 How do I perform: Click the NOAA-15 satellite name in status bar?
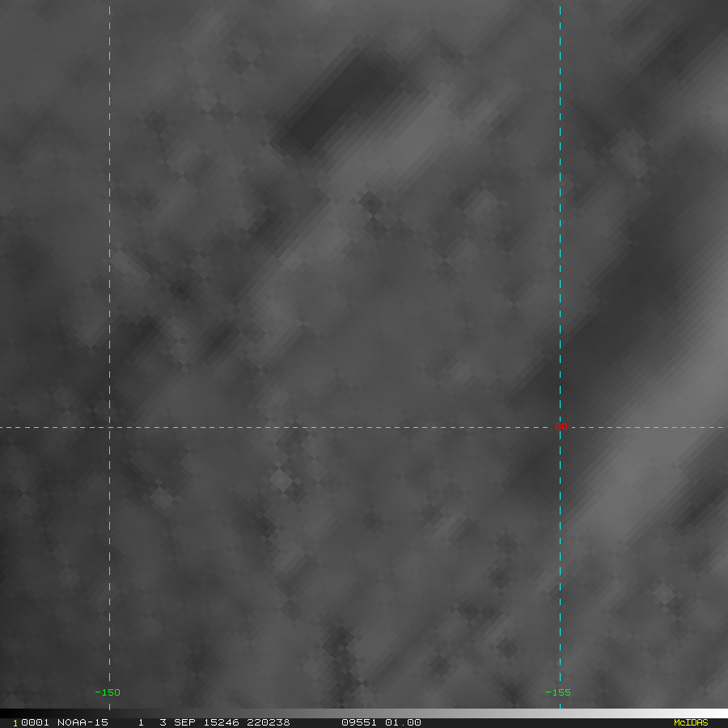tap(83, 722)
